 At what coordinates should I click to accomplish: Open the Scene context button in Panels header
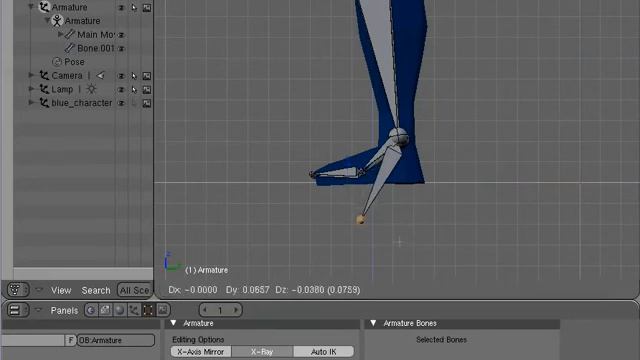162,310
